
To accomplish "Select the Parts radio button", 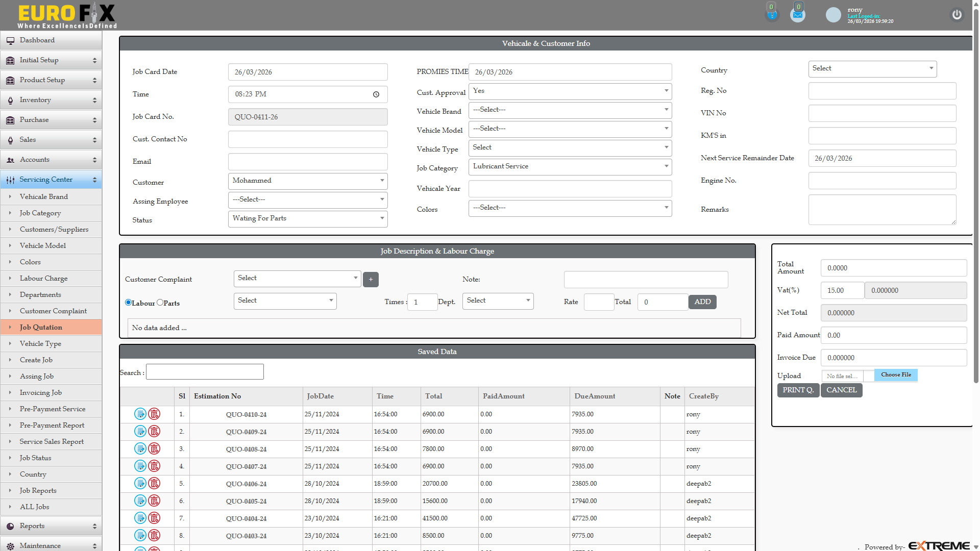I will coord(160,303).
